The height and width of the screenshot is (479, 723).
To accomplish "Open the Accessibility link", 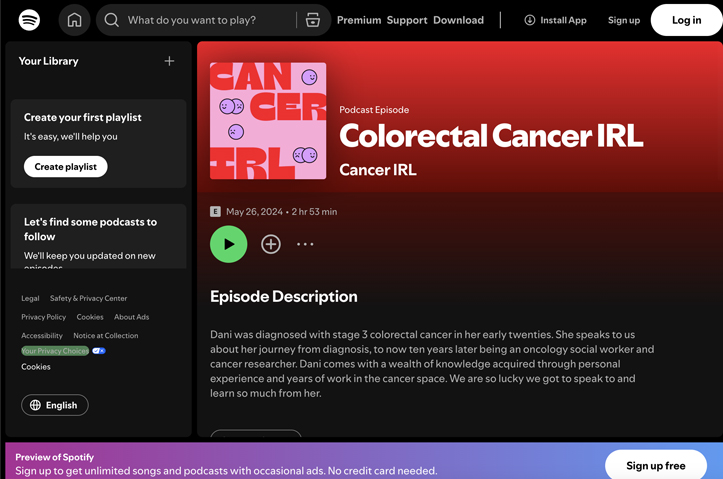I will click(41, 336).
